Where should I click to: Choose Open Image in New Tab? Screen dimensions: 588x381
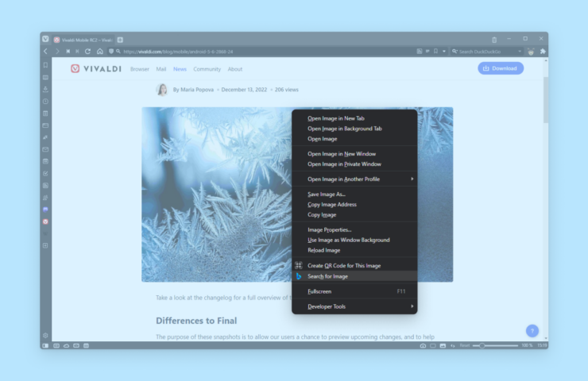(x=354, y=118)
